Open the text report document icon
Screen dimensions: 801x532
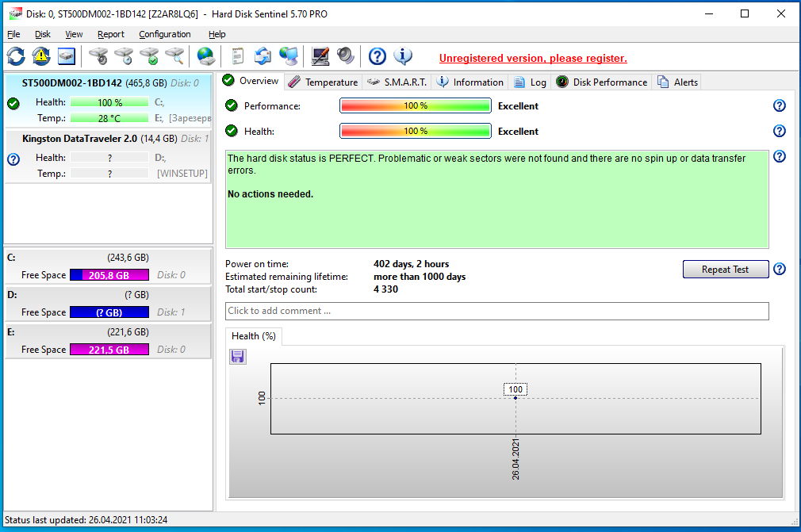click(236, 56)
